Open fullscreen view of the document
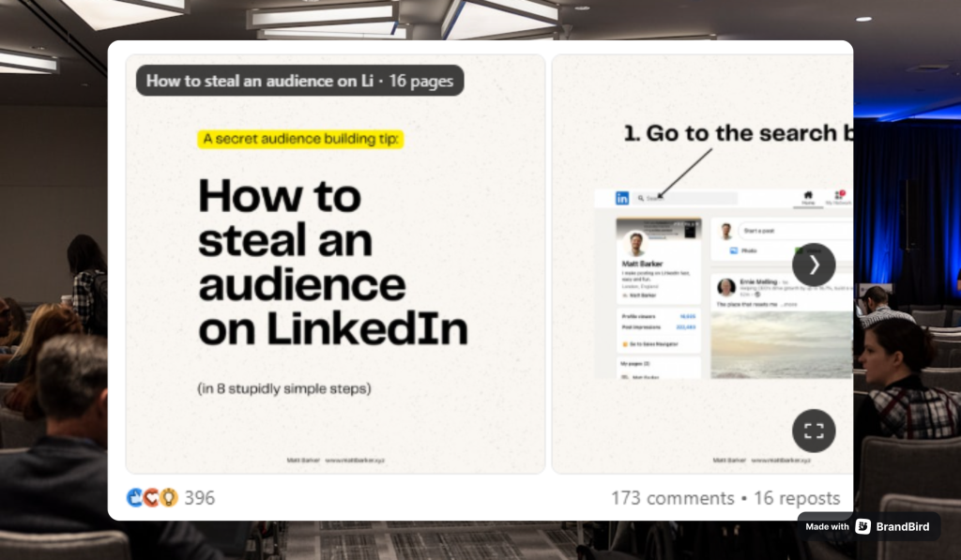Image resolution: width=961 pixels, height=560 pixels. (x=814, y=431)
